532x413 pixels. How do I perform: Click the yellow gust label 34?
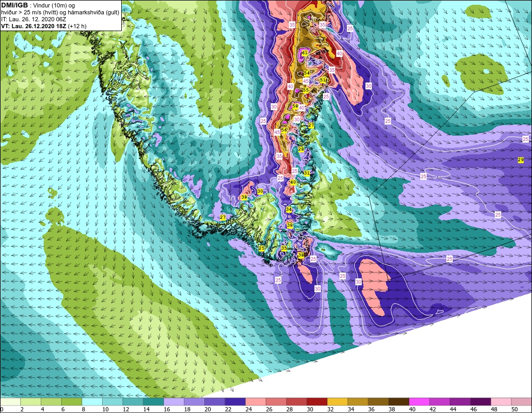point(289,209)
